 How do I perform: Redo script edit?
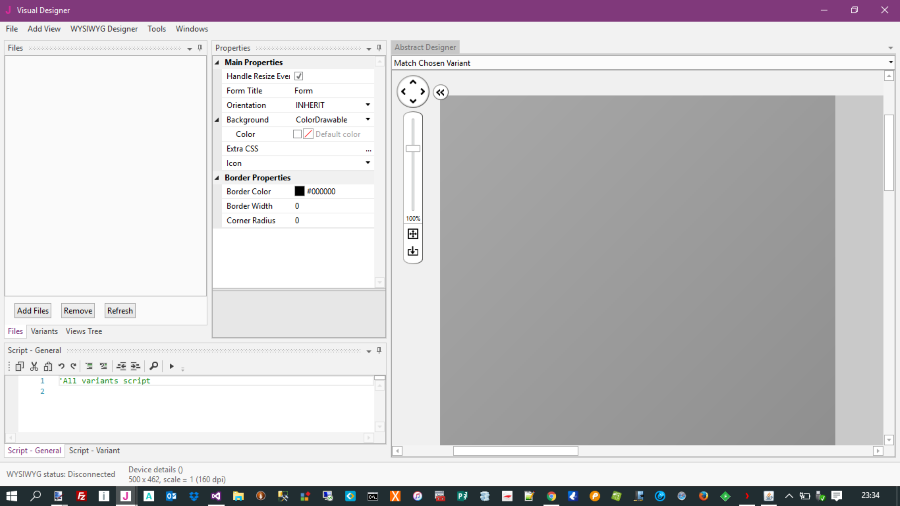pyautogui.click(x=73, y=366)
